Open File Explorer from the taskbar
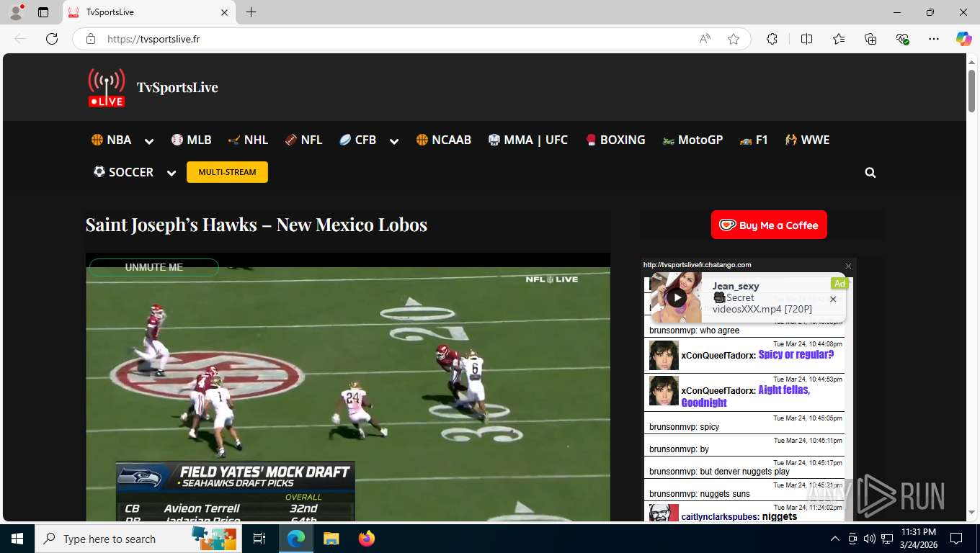Image resolution: width=980 pixels, height=553 pixels. pyautogui.click(x=331, y=539)
